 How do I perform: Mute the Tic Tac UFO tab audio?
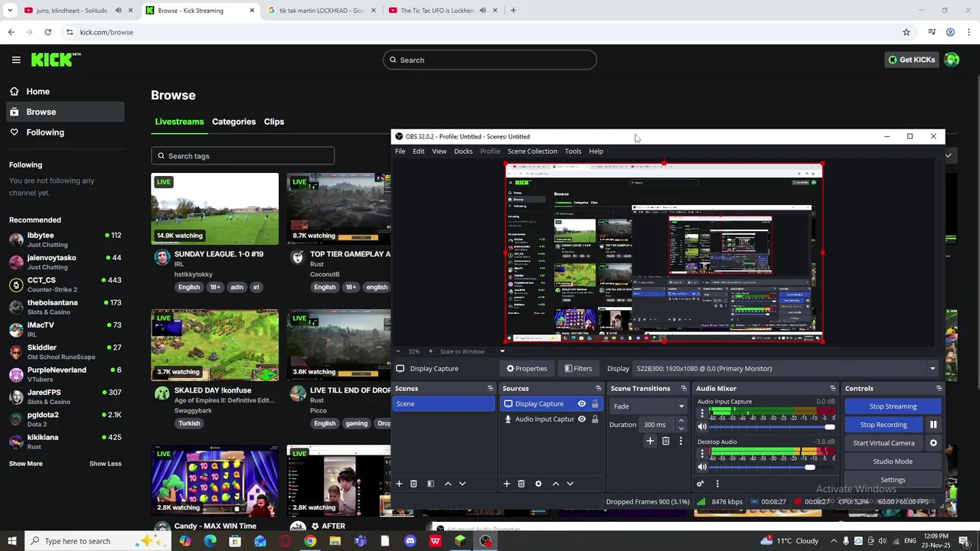tap(482, 11)
